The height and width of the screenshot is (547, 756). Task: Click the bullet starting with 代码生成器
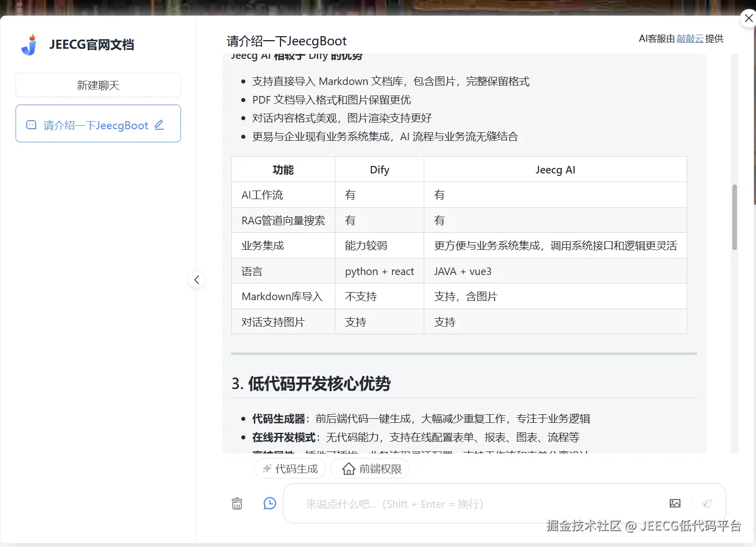[x=421, y=418]
